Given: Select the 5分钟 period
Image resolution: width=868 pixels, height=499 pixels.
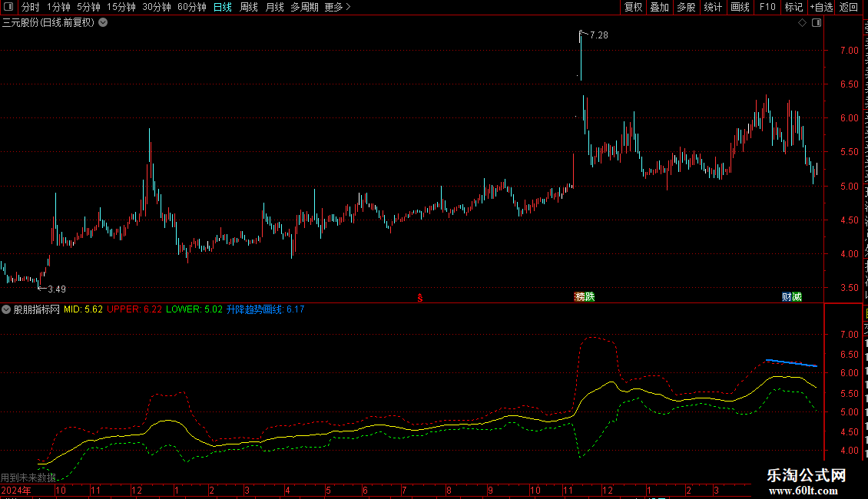Looking at the screenshot, I should (x=88, y=7).
